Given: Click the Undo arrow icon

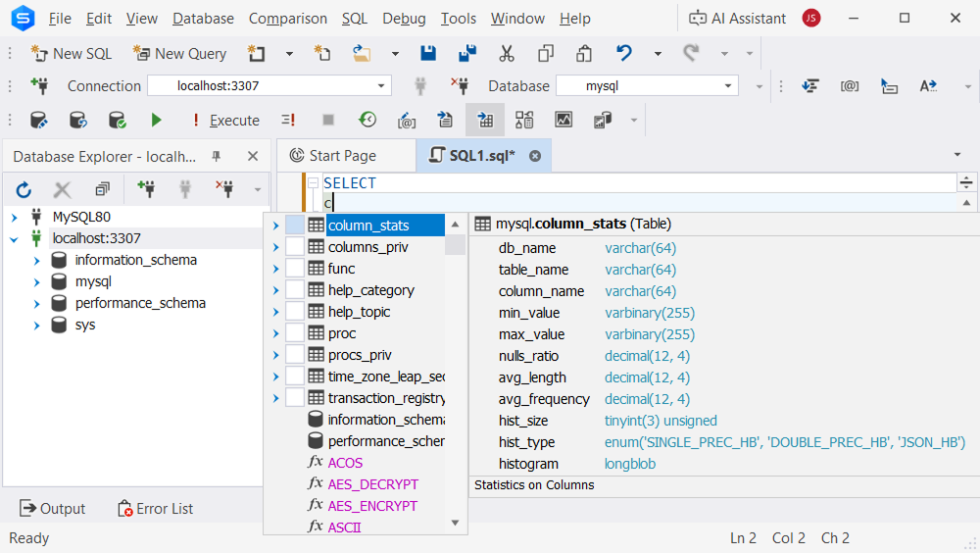Looking at the screenshot, I should click(624, 53).
